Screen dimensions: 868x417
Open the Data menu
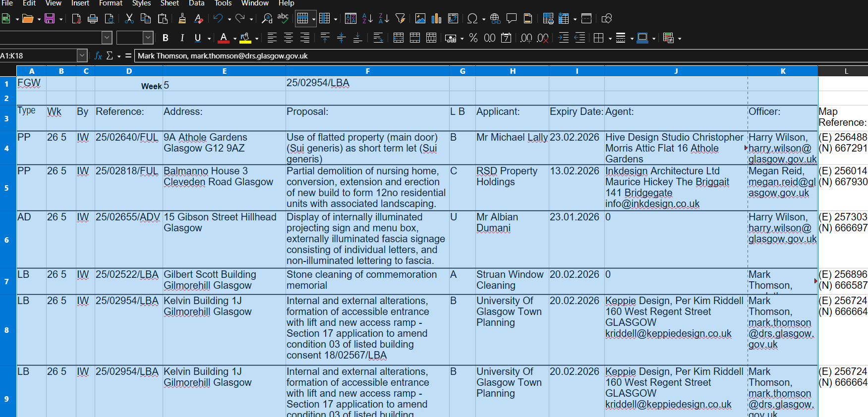tap(196, 3)
